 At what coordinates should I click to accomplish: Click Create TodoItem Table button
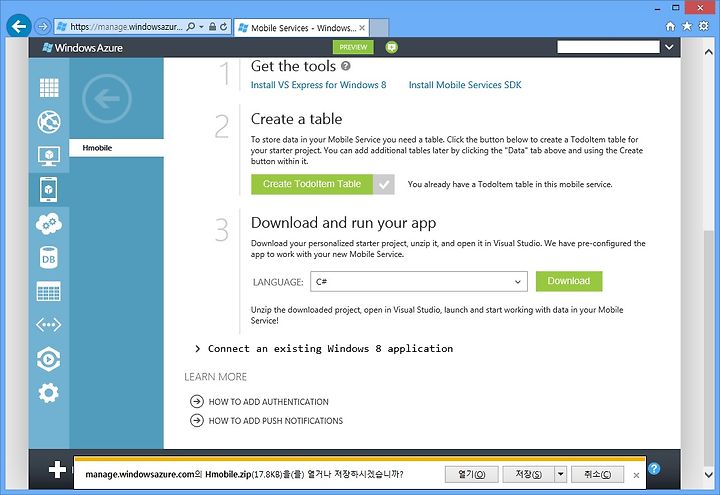[312, 184]
